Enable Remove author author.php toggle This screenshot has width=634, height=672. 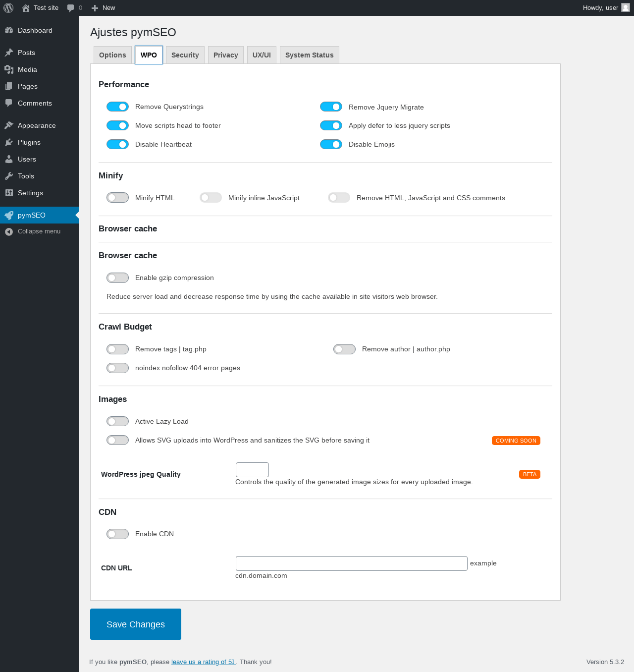344,349
